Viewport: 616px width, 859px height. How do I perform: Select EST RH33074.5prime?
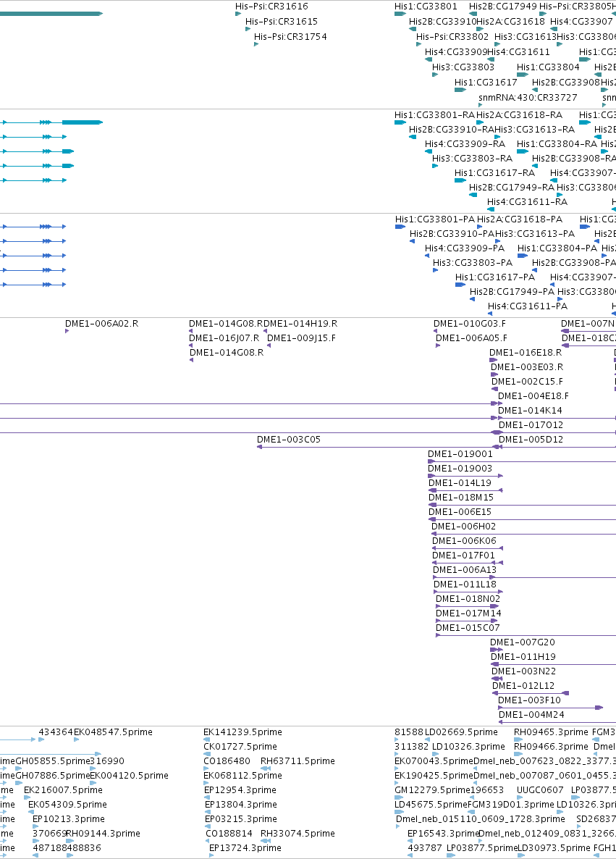coord(298,834)
